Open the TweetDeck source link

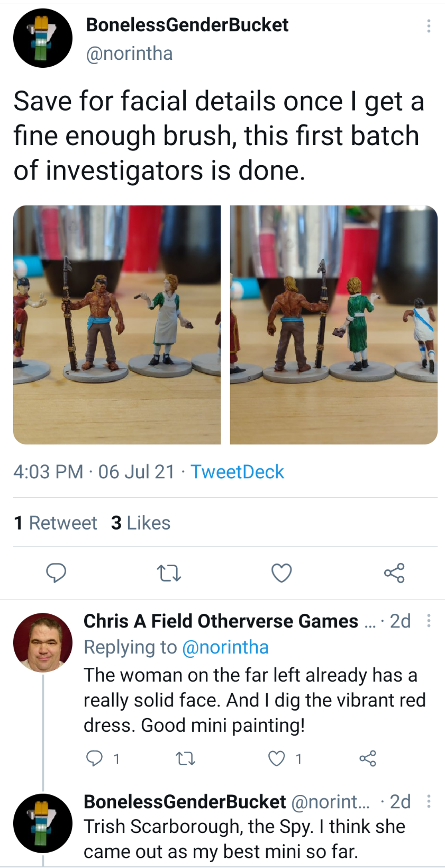[x=237, y=471]
